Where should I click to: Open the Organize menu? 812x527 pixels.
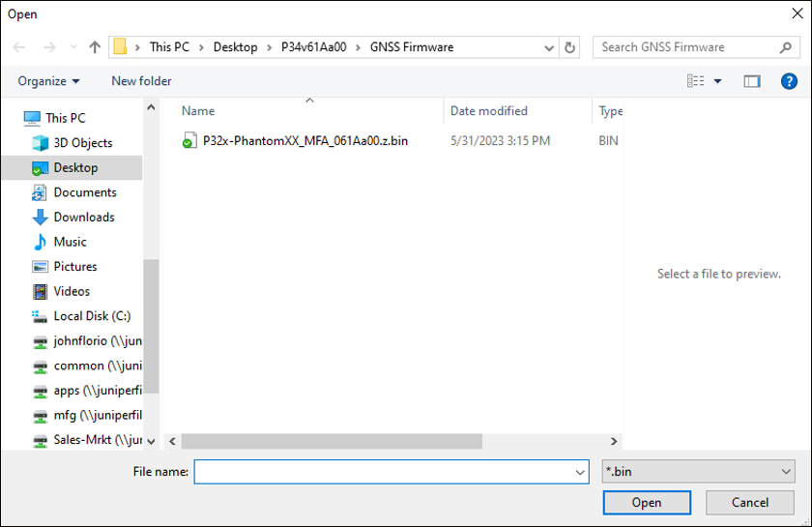[x=48, y=81]
